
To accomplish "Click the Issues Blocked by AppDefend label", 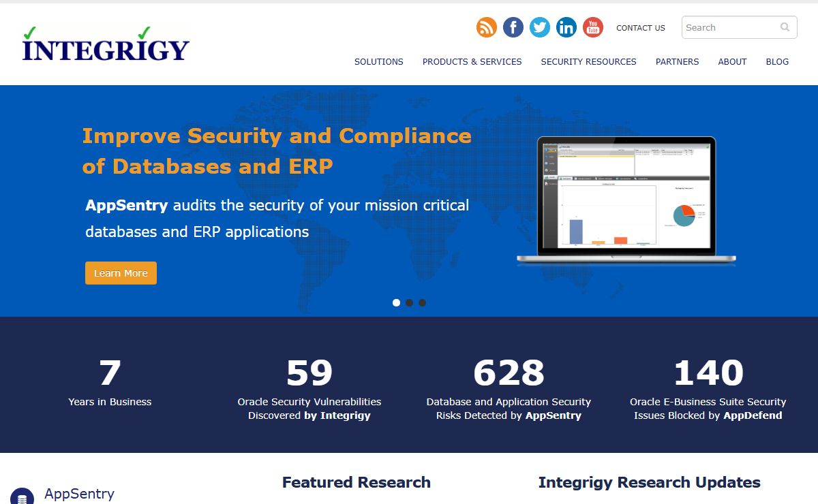I will tap(708, 415).
